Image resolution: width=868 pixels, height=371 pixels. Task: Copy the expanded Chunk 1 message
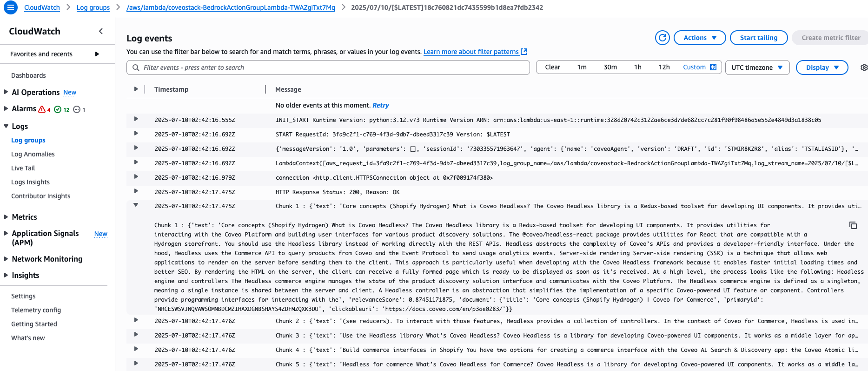(853, 225)
